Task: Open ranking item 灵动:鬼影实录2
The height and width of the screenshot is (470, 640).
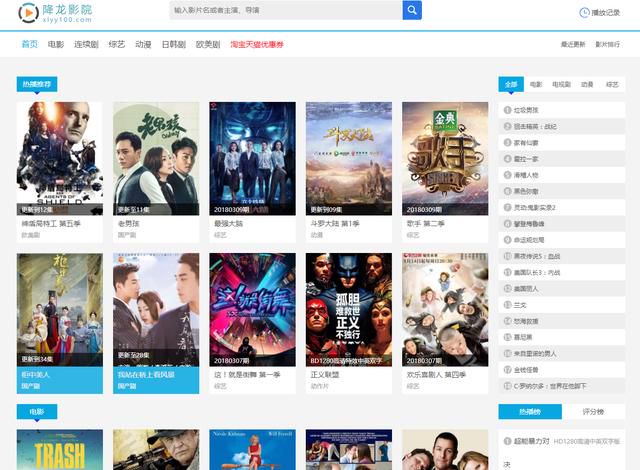Action: [534, 208]
